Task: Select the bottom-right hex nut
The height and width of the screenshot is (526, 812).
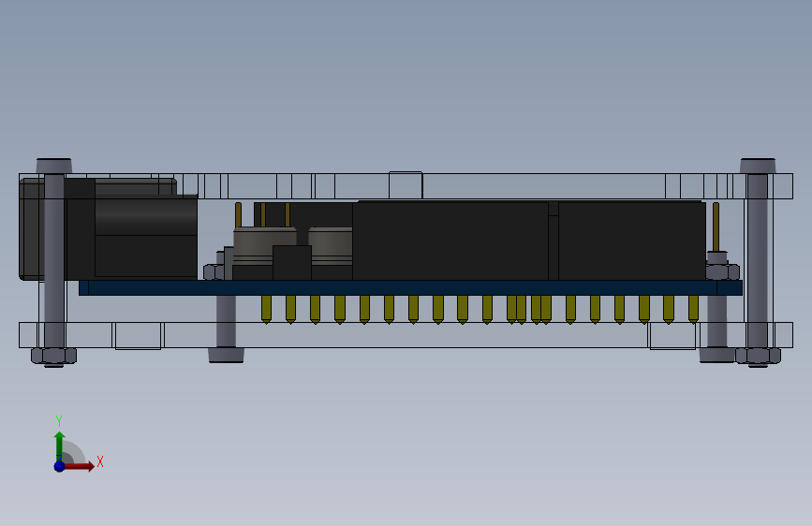Action: [758, 357]
